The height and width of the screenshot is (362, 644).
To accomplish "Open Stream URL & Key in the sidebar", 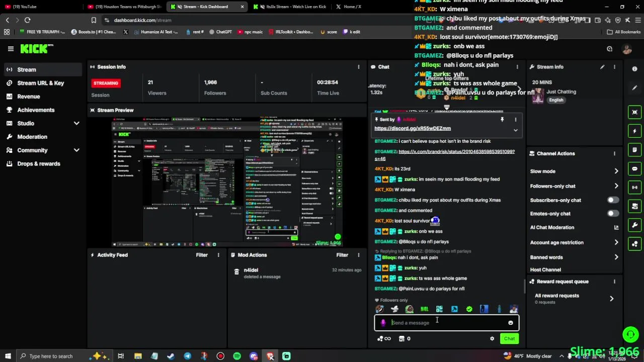I will coord(42,83).
